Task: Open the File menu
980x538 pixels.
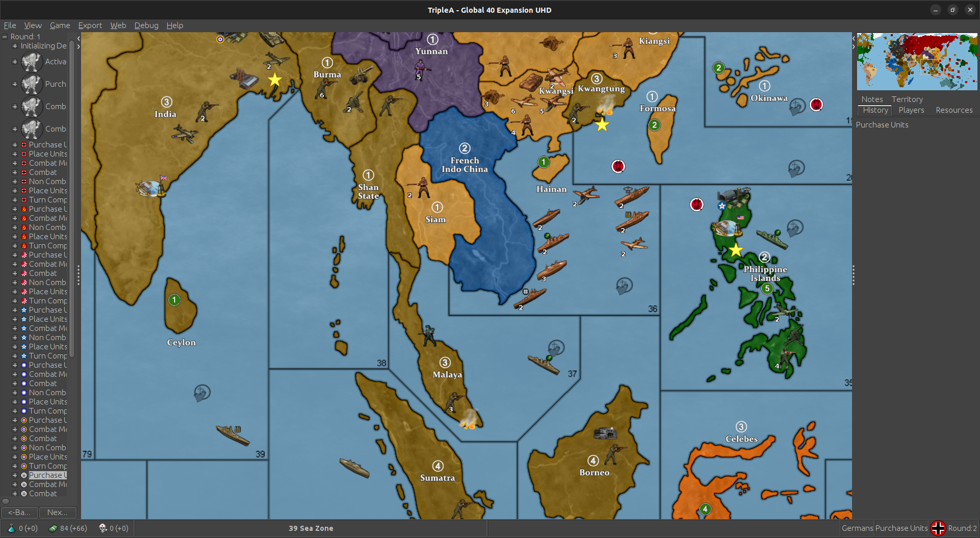Action: click(10, 25)
